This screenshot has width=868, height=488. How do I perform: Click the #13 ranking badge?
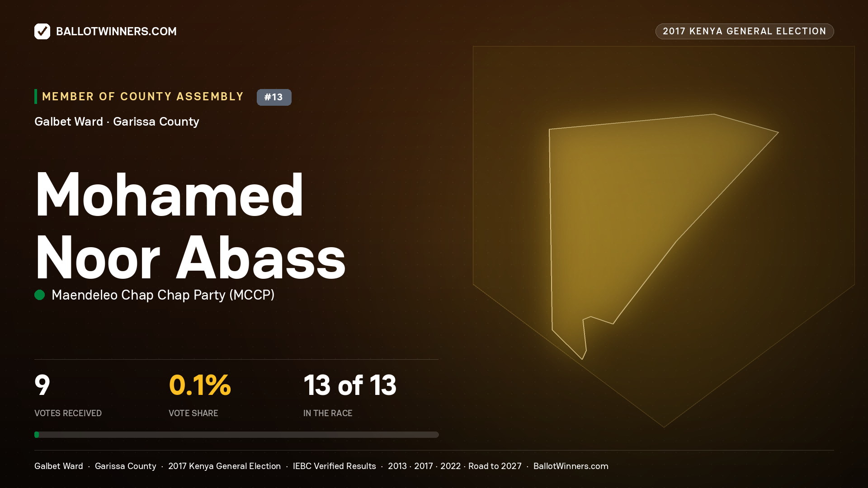[x=274, y=97]
